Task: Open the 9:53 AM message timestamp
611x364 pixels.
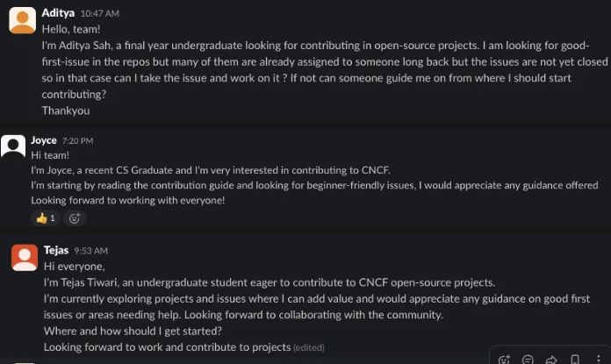Action: pos(90,251)
